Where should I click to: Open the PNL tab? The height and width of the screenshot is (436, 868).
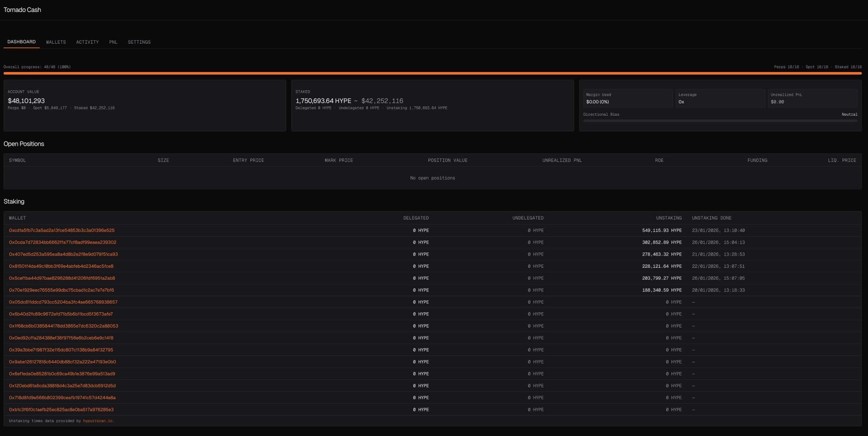pyautogui.click(x=113, y=42)
